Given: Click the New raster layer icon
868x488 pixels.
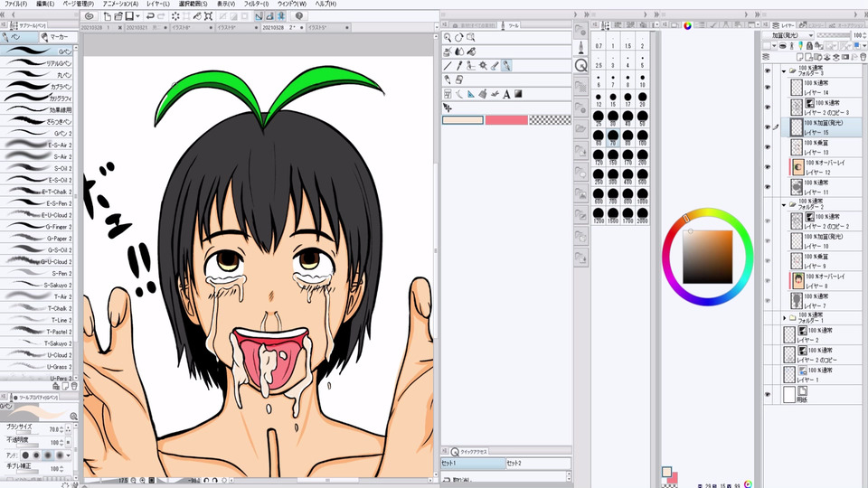Looking at the screenshot, I should pos(800,57).
